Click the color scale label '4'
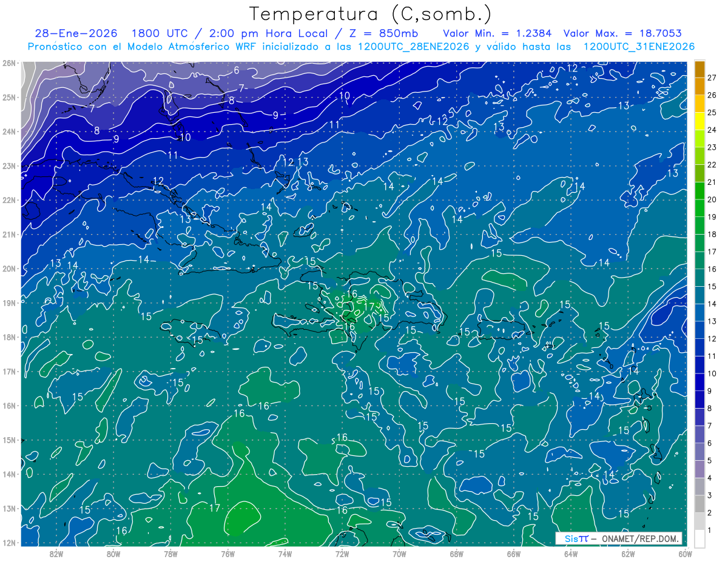The image size is (728, 562). (710, 478)
